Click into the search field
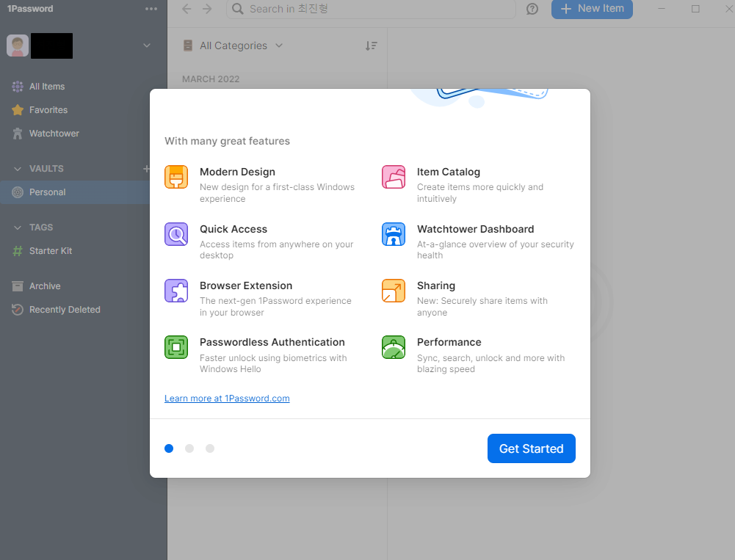 click(x=371, y=9)
